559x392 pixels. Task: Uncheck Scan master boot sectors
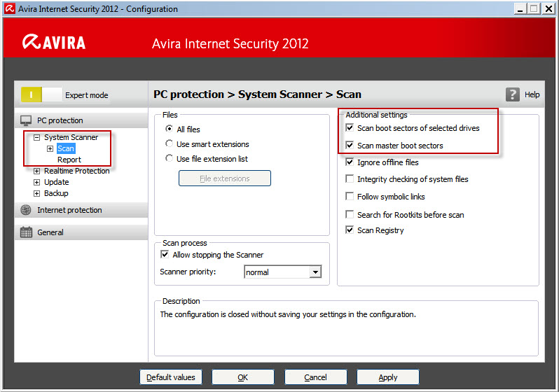click(x=350, y=145)
